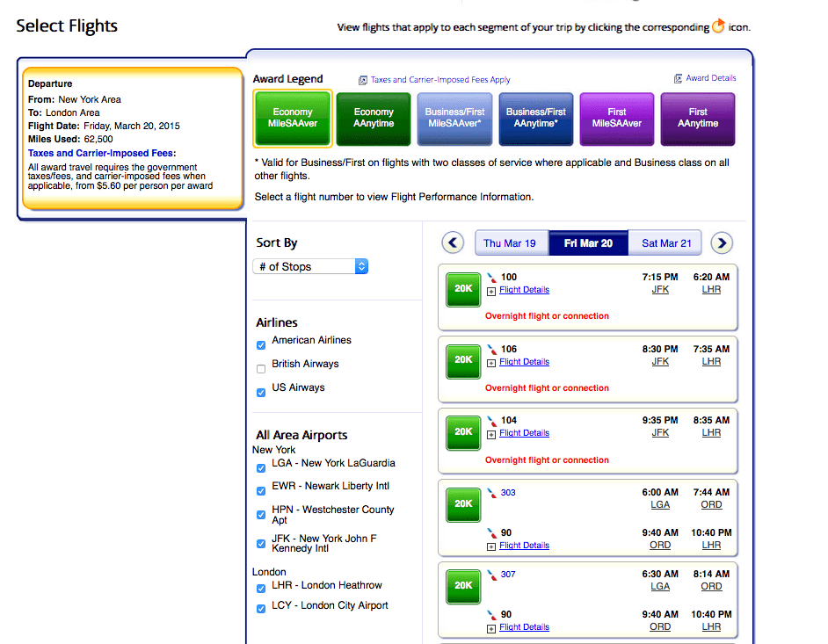Open the Sort By # of Stops dropdown
Viewport: 828px width, 644px height.
[310, 266]
